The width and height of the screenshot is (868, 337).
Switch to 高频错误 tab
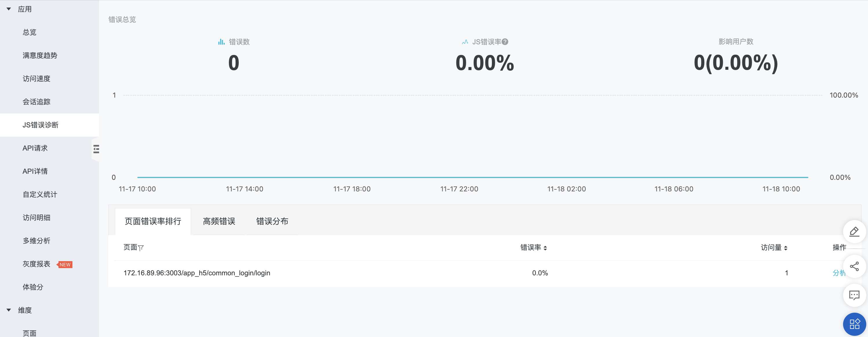(x=219, y=221)
